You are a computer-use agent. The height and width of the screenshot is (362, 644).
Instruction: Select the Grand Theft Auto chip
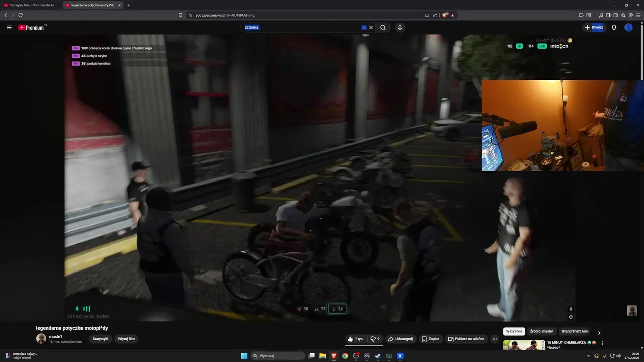pyautogui.click(x=575, y=332)
